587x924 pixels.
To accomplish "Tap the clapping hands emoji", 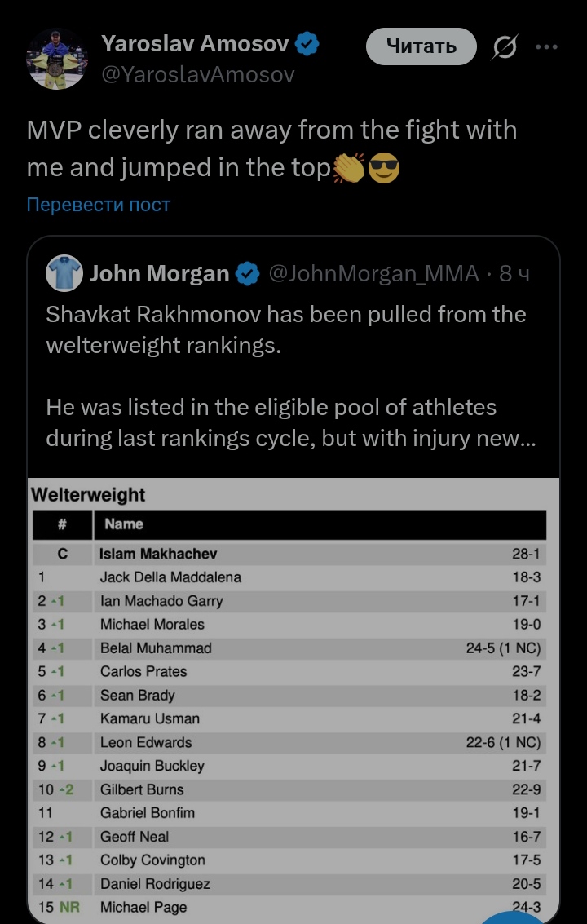I will 349,169.
